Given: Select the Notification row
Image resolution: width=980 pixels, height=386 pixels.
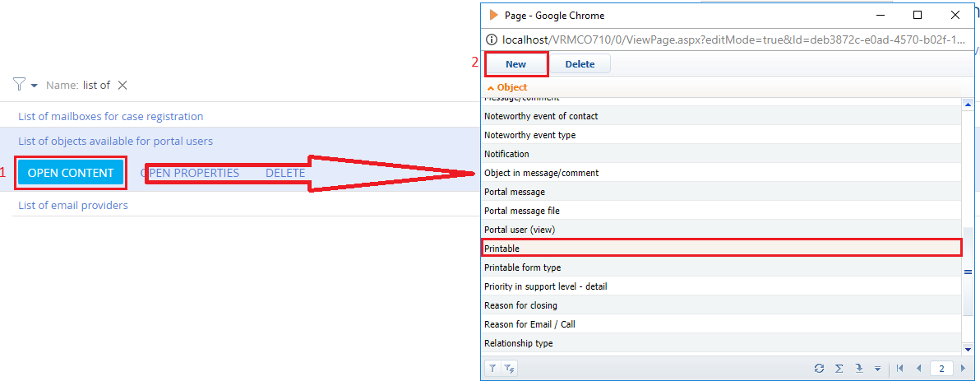Looking at the screenshot, I should click(721, 153).
